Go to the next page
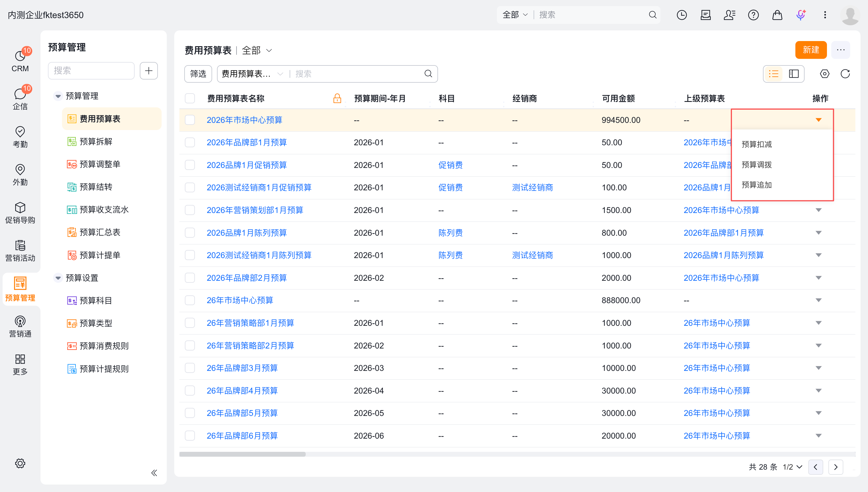 click(x=836, y=467)
